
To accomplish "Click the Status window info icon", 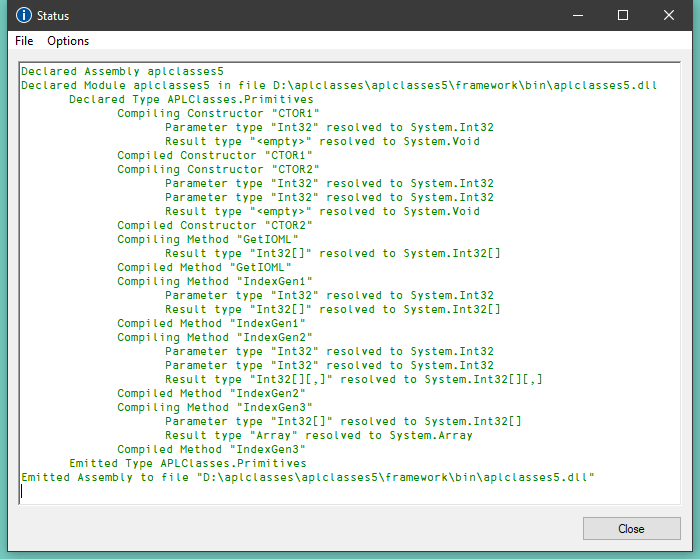I will (x=24, y=16).
